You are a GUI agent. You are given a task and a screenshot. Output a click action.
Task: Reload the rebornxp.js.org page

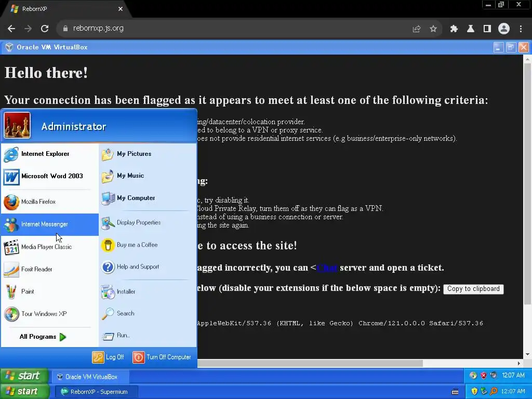click(x=45, y=29)
